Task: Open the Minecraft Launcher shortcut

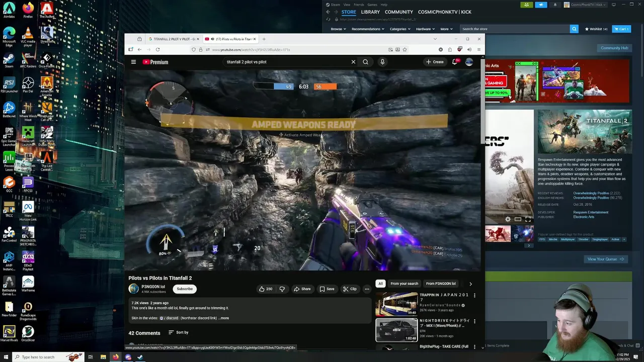Action: 28,136
